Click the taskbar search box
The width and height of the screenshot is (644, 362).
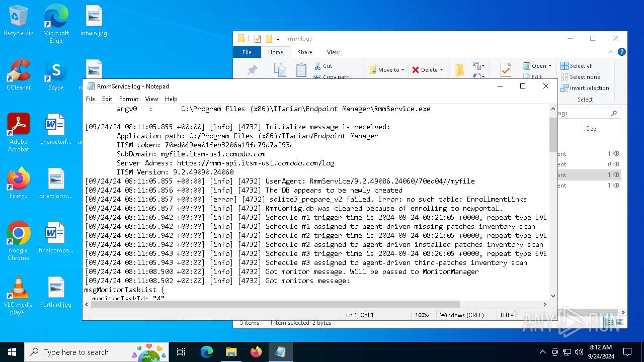[96, 352]
